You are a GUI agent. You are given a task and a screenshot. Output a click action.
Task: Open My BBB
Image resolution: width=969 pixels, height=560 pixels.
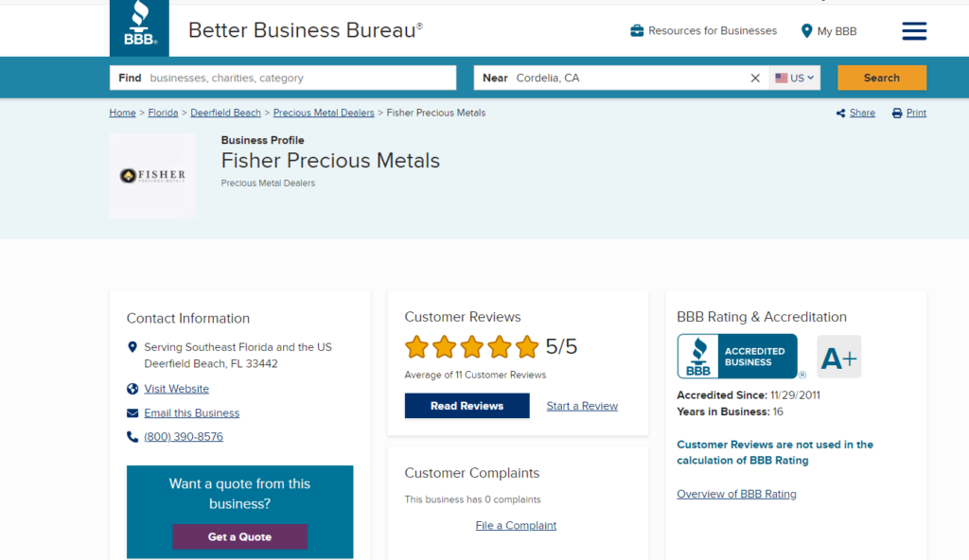pyautogui.click(x=837, y=31)
